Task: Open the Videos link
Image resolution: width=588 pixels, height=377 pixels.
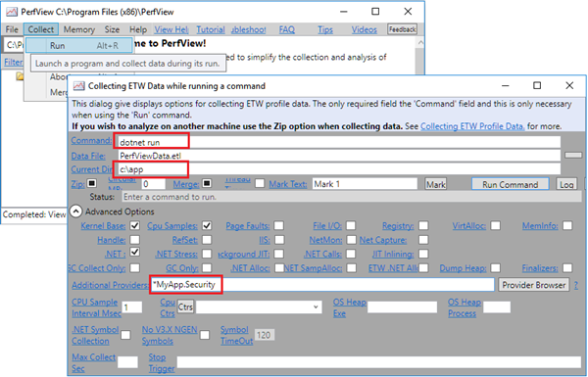Action: pos(365,29)
